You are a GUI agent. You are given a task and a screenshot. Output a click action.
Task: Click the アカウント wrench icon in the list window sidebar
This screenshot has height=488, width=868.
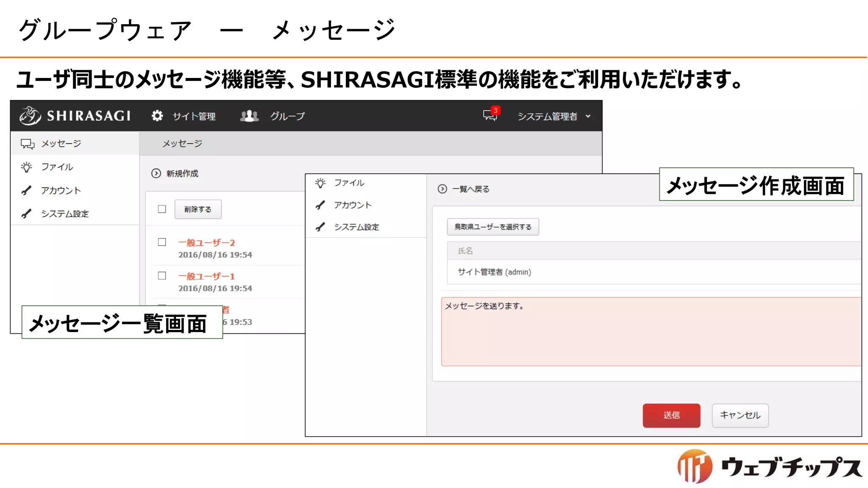click(x=26, y=191)
